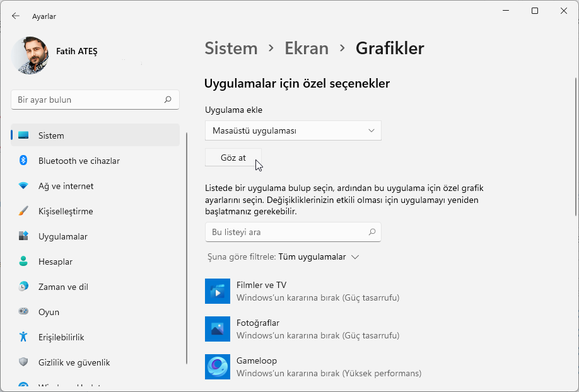The width and height of the screenshot is (579, 392).
Task: Click the Bluetooth icon in sidebar
Action: [x=23, y=161]
